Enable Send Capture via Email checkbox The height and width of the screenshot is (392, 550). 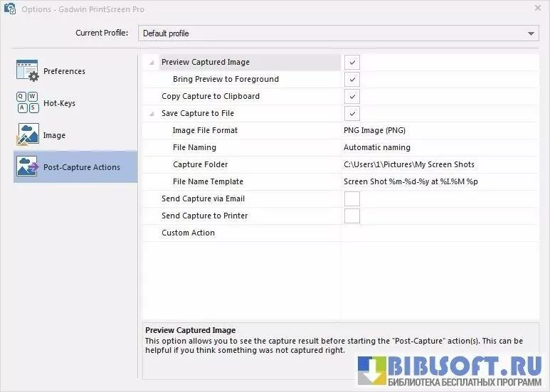pos(351,199)
